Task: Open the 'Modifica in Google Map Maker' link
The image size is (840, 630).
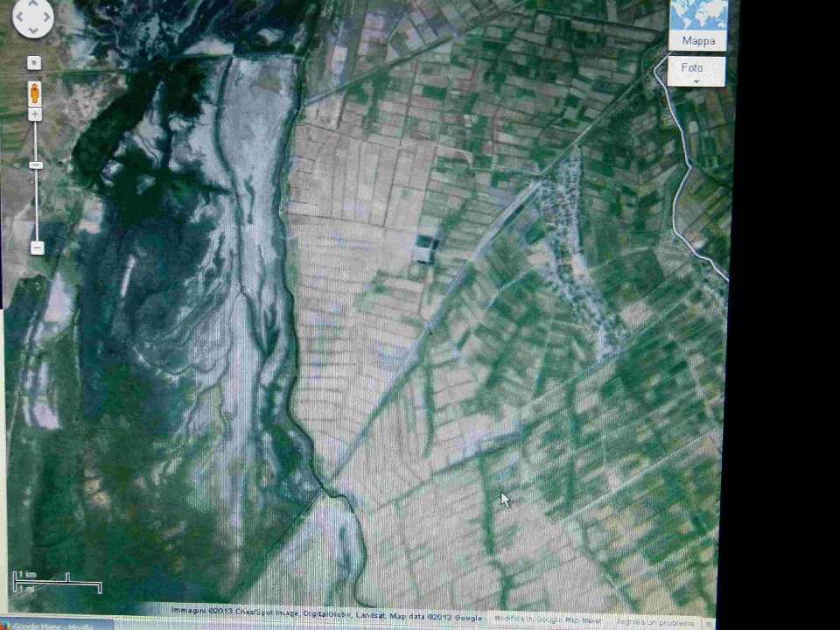Action: (548, 619)
